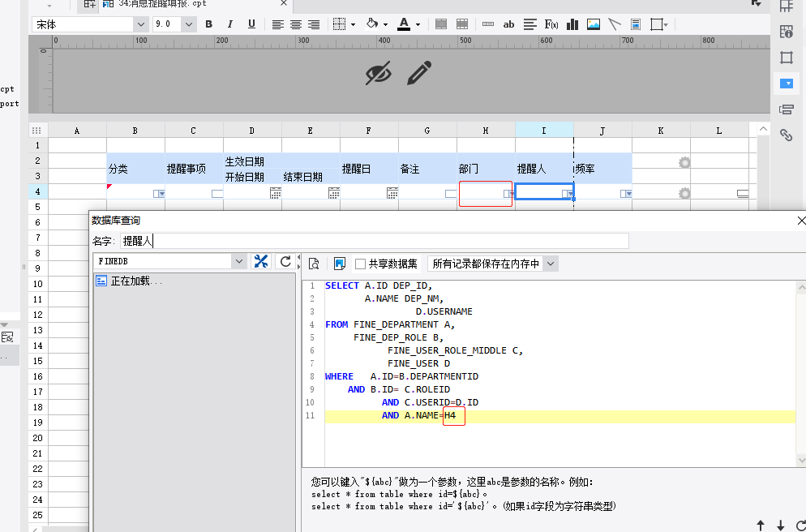Screen dimensions: 806x532
Task: Select row header 4
Action: click(x=37, y=191)
